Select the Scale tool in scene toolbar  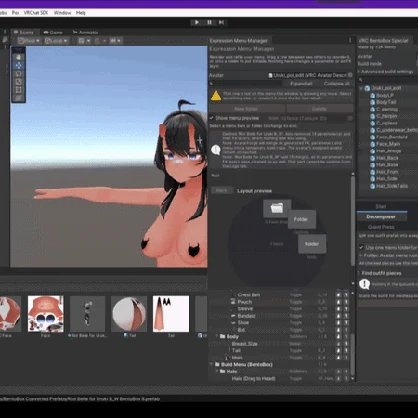point(18,82)
